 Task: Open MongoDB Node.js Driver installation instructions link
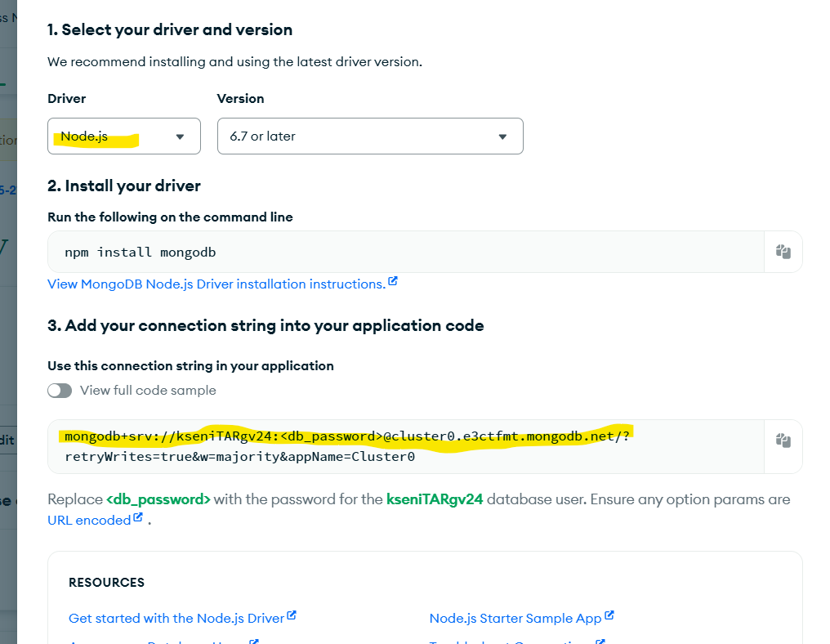pos(216,284)
